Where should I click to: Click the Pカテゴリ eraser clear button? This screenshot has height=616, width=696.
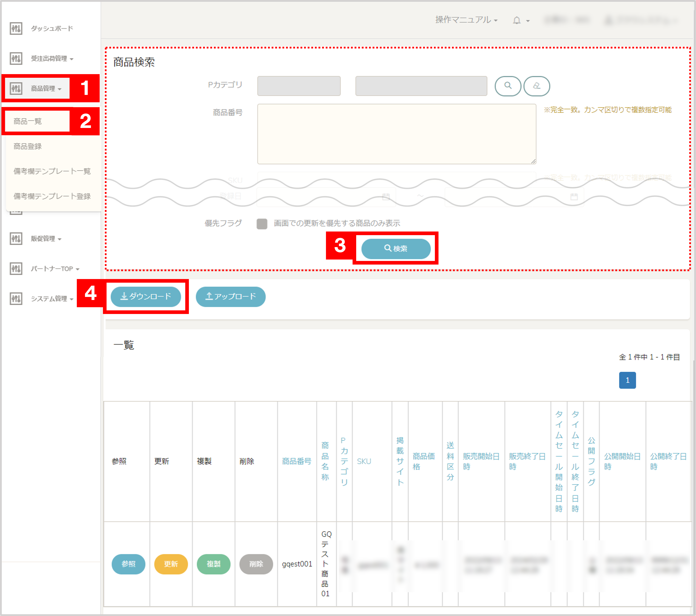(537, 86)
